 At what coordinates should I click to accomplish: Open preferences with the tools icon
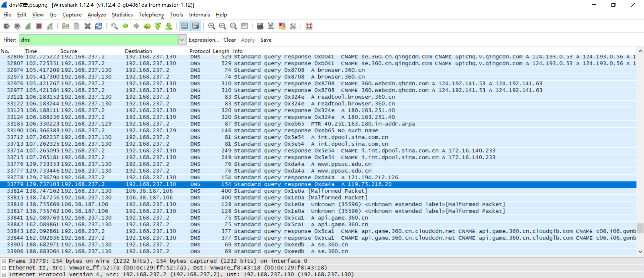(x=293, y=26)
